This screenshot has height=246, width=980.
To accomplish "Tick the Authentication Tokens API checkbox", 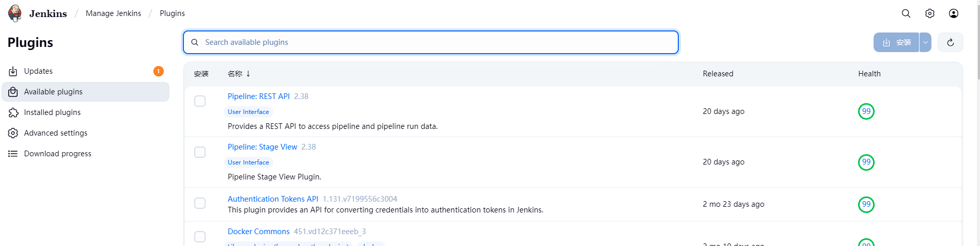I will (x=200, y=203).
